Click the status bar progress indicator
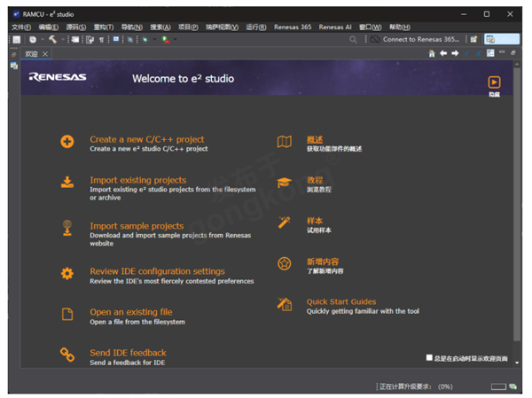 coord(498,386)
